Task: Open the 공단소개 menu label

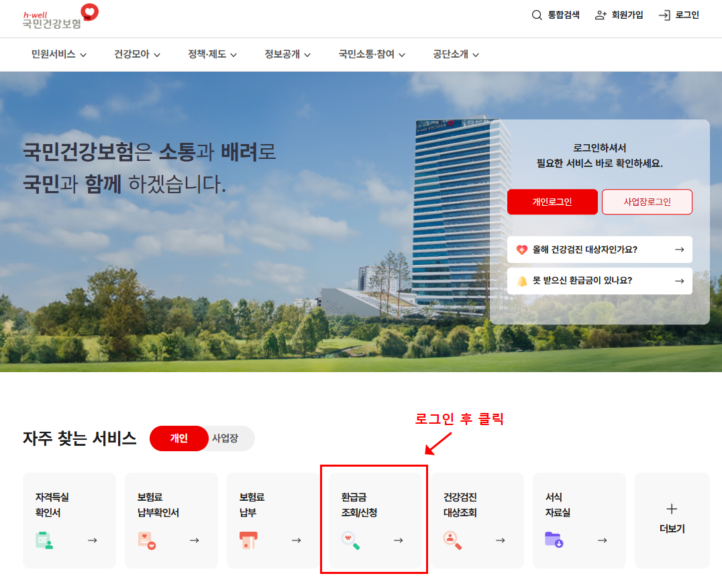Action: 450,54
